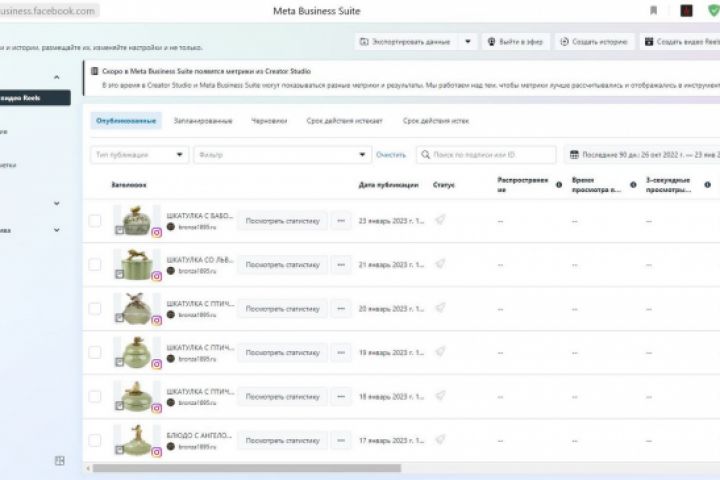Viewport: 720px width, 480px height.
Task: Click the Заголовок column header
Action: coord(129,185)
